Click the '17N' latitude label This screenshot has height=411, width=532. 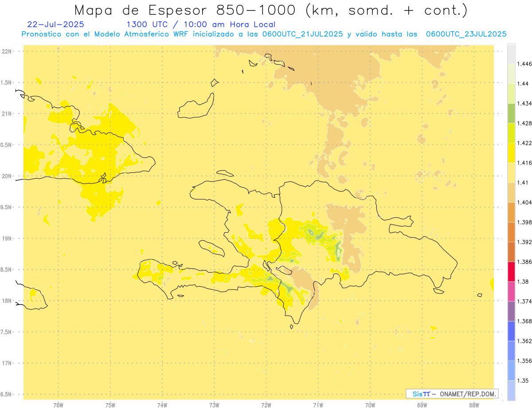pos(7,363)
